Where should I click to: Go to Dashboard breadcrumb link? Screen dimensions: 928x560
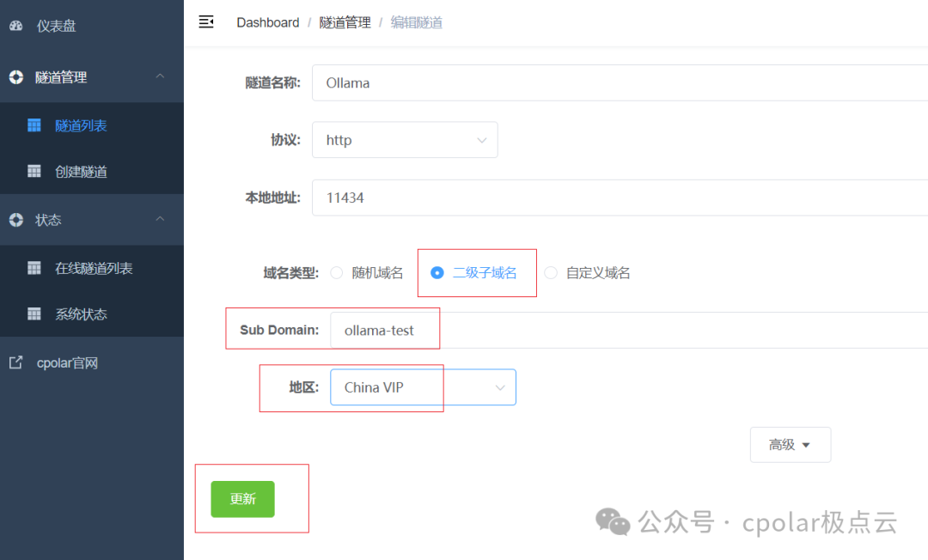pyautogui.click(x=267, y=22)
